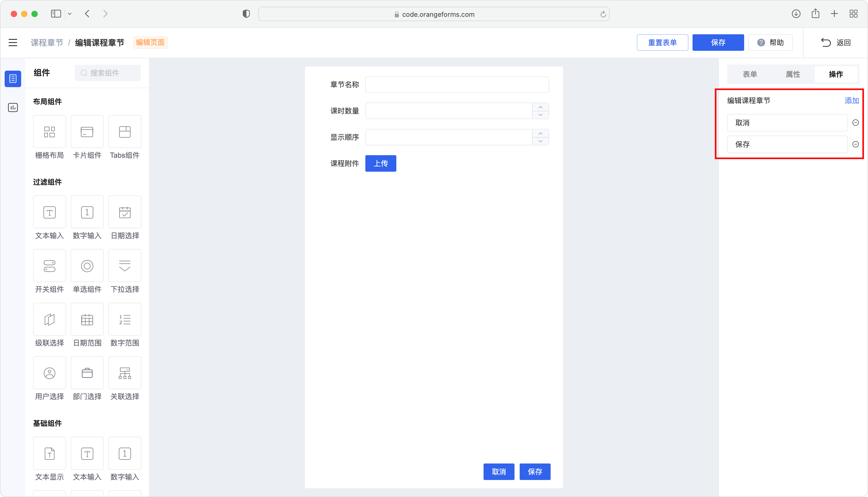Viewport: 868px width, 497px height.
Task: Select the Tabs组件 component icon
Action: point(125,132)
